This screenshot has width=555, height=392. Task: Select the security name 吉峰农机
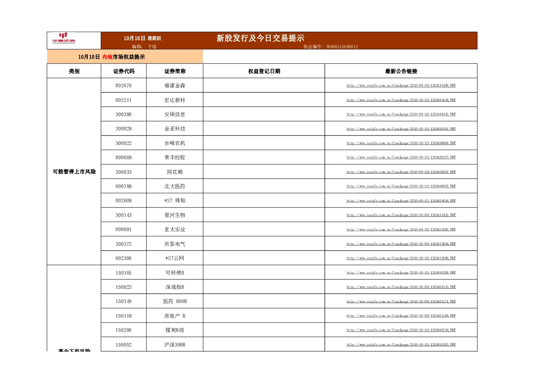pos(175,143)
